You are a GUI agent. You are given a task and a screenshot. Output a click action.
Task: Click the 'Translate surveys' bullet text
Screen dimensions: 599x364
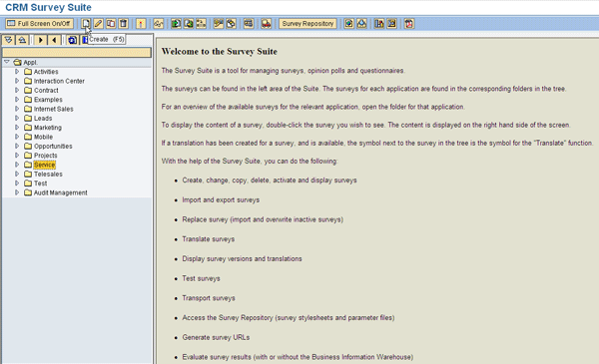tap(209, 239)
